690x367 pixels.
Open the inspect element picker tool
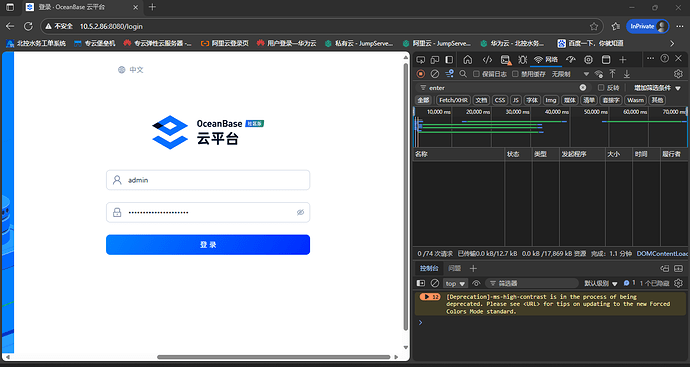[421, 59]
